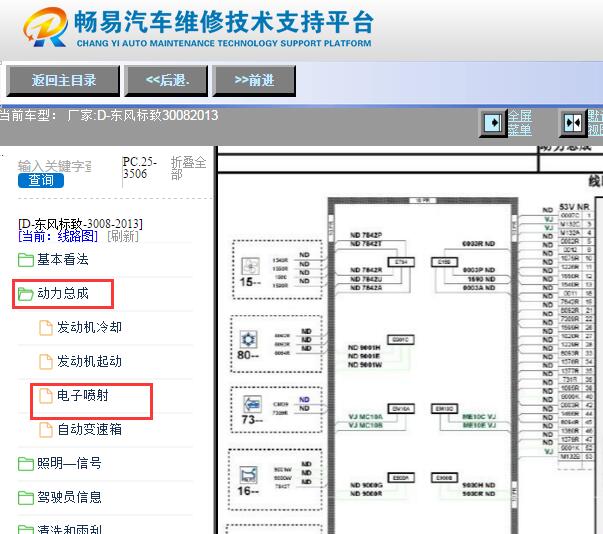This screenshot has height=534, width=603.
Task: Collapse the 动力总成 folder
Action: (x=63, y=294)
